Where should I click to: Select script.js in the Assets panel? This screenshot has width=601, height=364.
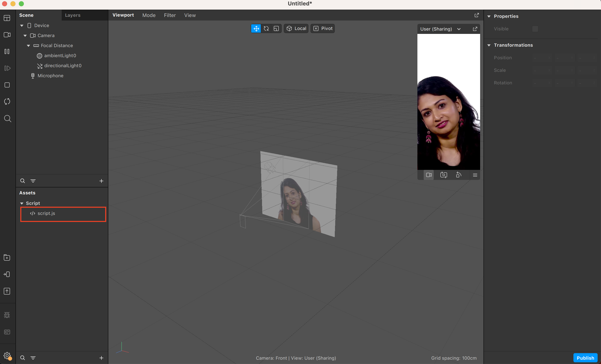click(46, 213)
